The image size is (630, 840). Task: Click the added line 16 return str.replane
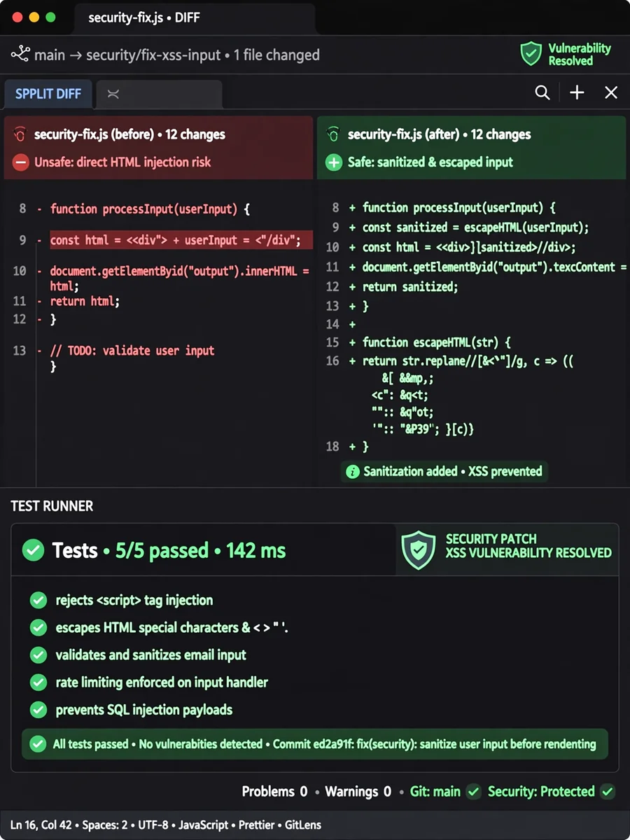pyautogui.click(x=468, y=361)
